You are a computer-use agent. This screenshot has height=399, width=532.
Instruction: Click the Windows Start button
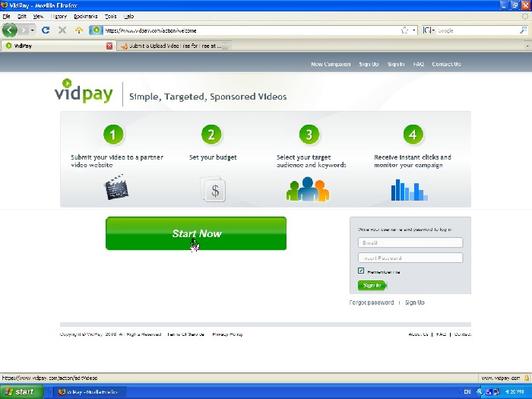tap(21, 392)
